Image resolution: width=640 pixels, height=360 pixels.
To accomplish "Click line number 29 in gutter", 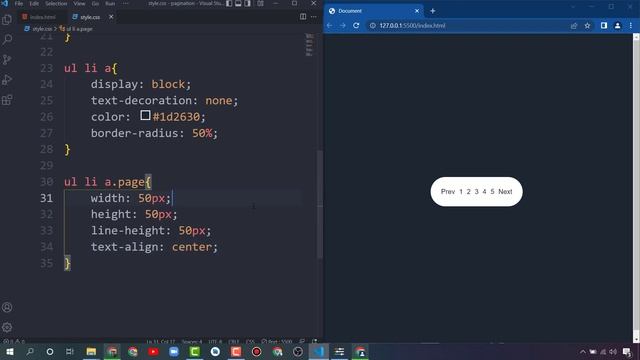I will tap(47, 165).
